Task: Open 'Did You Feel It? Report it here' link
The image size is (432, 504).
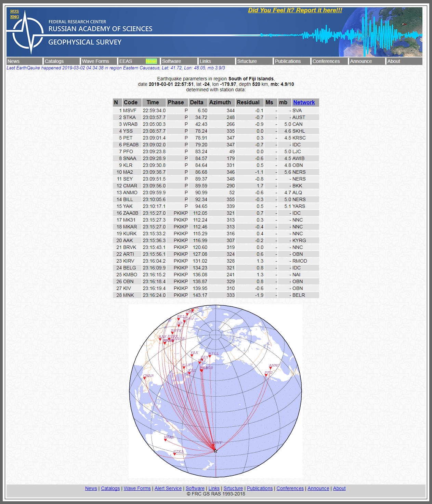Action: tap(295, 10)
